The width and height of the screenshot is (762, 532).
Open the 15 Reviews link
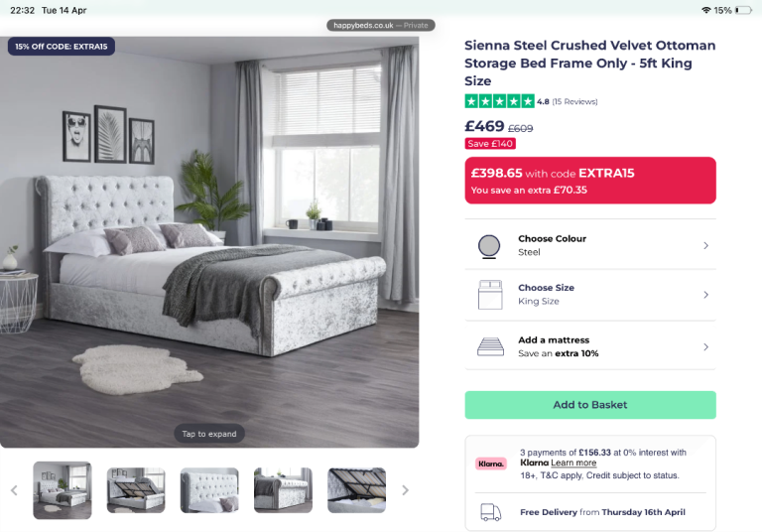[574, 101]
